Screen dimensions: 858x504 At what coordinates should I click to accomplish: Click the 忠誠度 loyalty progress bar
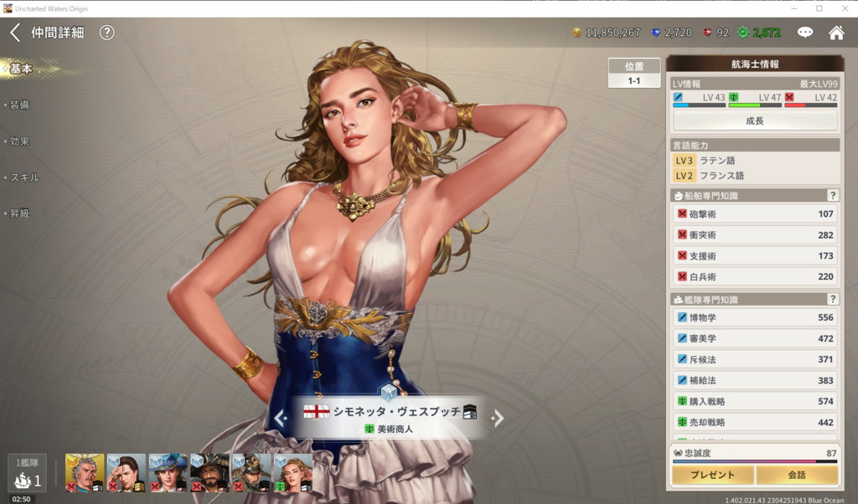click(x=755, y=461)
